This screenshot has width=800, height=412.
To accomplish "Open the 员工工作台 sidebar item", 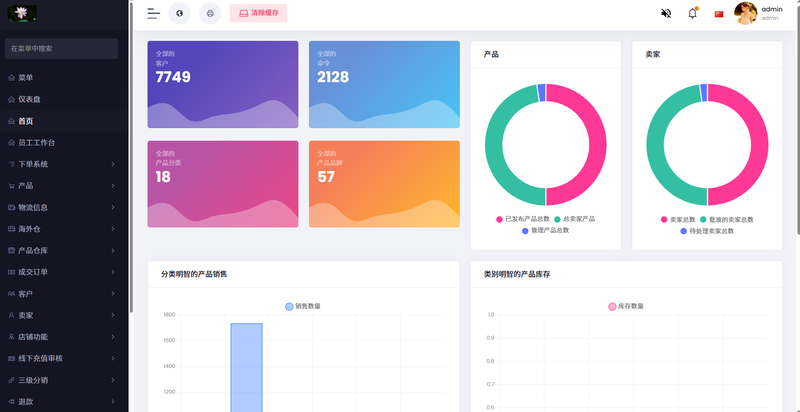I will tap(64, 143).
